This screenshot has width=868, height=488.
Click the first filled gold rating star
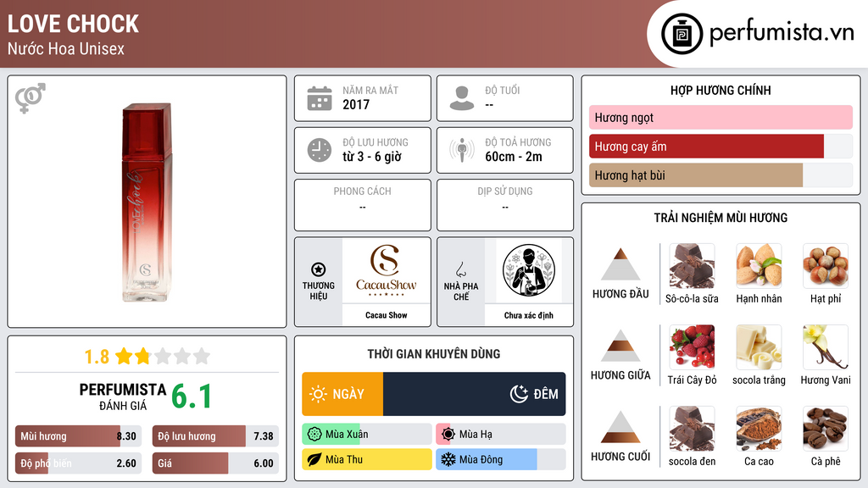point(124,356)
